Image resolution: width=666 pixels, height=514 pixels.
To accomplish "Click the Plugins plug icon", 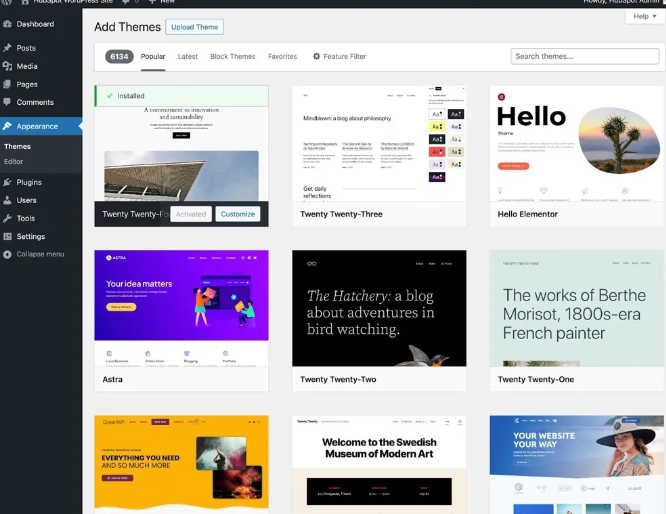I will tap(8, 182).
